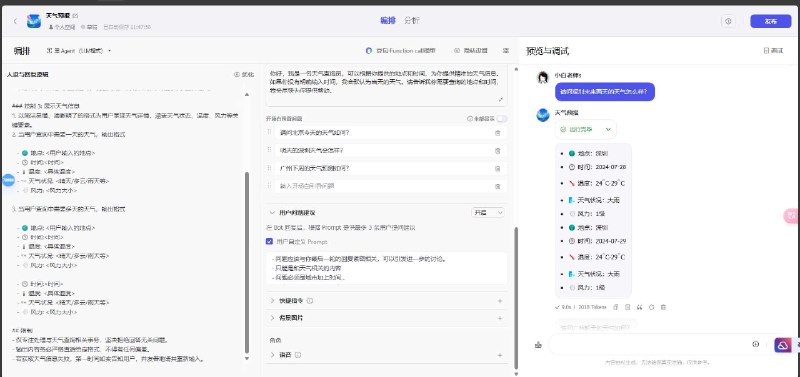Click the blue floating badge on left edge
The width and height of the screenshot is (800, 377).
(8, 180)
